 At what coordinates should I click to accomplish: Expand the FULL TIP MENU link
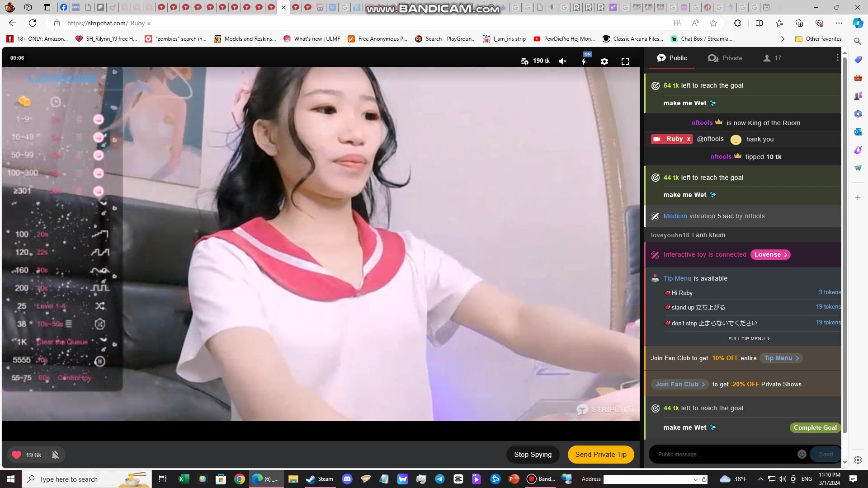click(749, 338)
